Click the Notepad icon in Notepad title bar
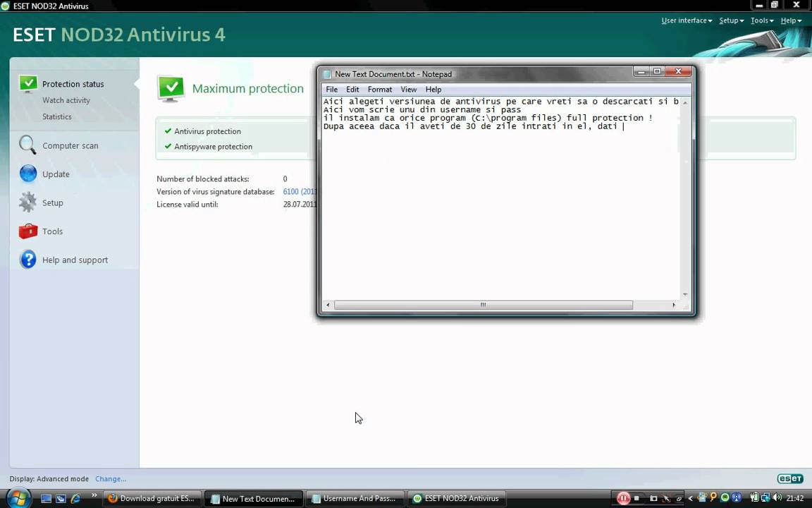 pyautogui.click(x=327, y=74)
